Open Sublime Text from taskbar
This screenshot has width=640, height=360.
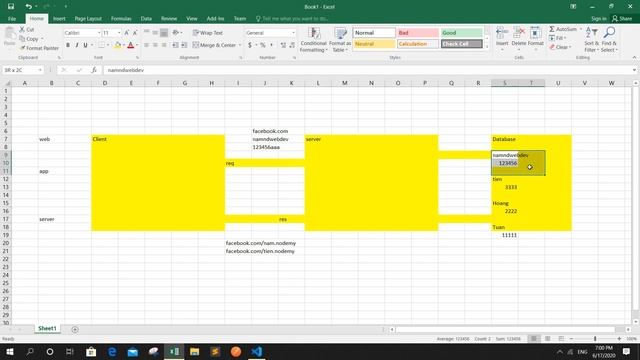click(215, 352)
